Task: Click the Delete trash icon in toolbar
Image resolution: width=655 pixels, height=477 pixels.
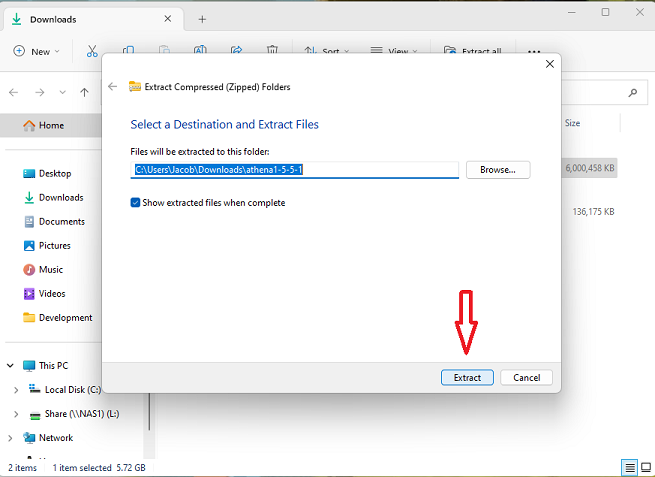Action: pos(274,51)
